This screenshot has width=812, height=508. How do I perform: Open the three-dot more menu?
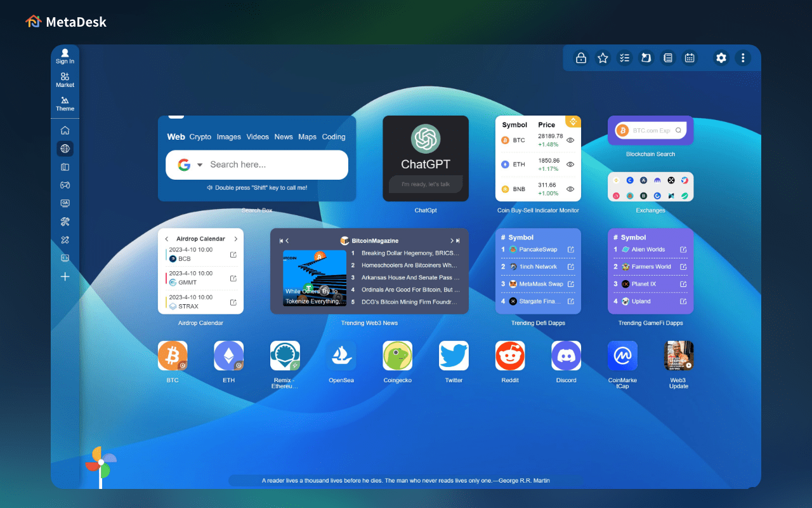coord(743,58)
